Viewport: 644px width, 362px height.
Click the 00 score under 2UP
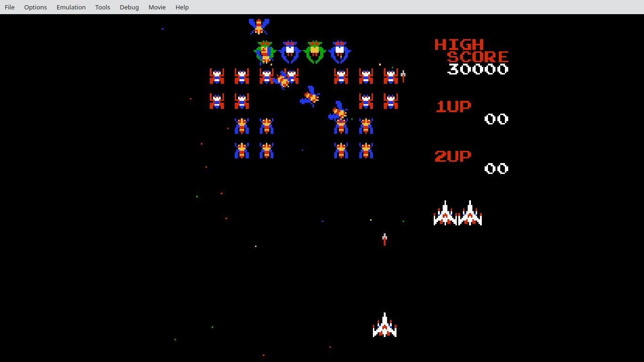tap(496, 169)
